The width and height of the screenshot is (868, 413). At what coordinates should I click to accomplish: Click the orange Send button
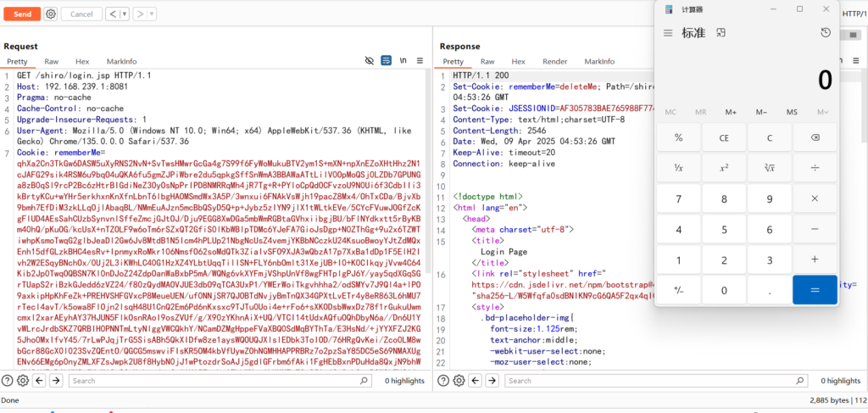22,14
